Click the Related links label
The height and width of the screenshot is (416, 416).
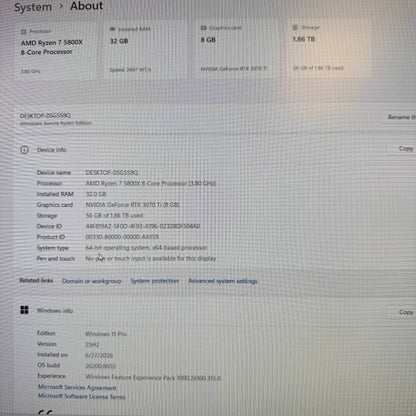tap(36, 280)
